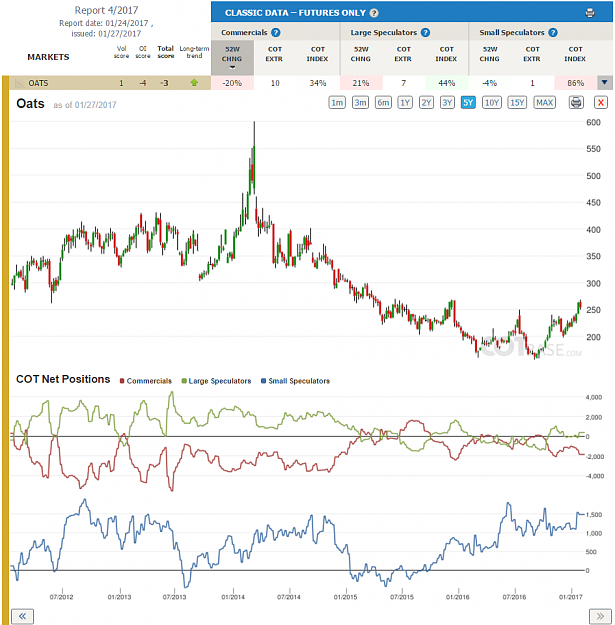Click Large Speculators 44% COT index cell
Image resolution: width=615 pixels, height=625 pixels.
click(446, 83)
